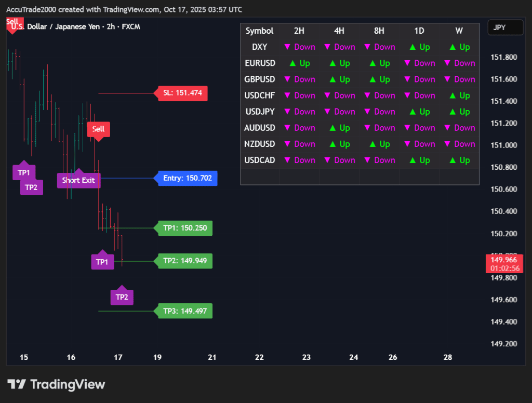Click the purple TP2 marker above TP3 line
Screen dimensions: 532x403
(x=122, y=297)
